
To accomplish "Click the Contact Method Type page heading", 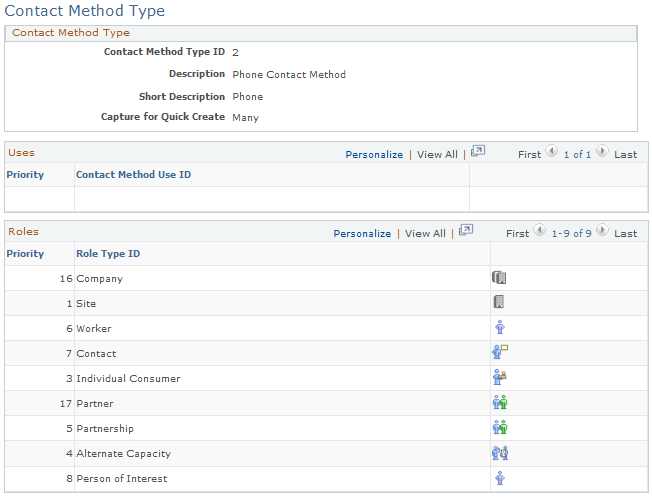I will tap(85, 11).
